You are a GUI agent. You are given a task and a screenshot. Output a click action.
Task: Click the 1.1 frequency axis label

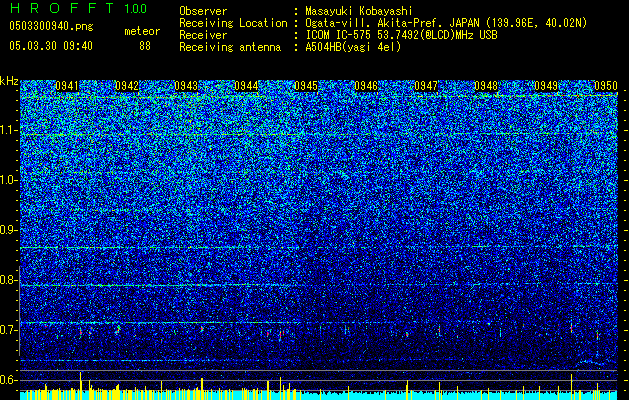9,130
